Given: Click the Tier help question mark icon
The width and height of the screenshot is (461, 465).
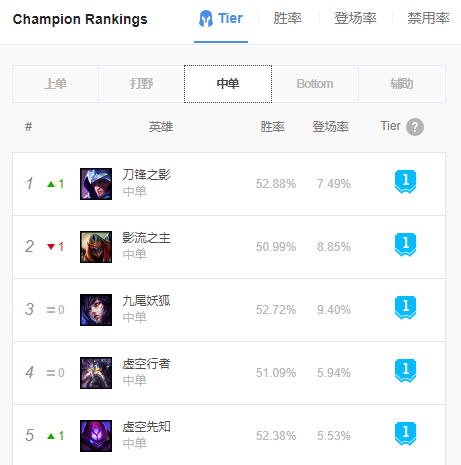Looking at the screenshot, I should (415, 127).
